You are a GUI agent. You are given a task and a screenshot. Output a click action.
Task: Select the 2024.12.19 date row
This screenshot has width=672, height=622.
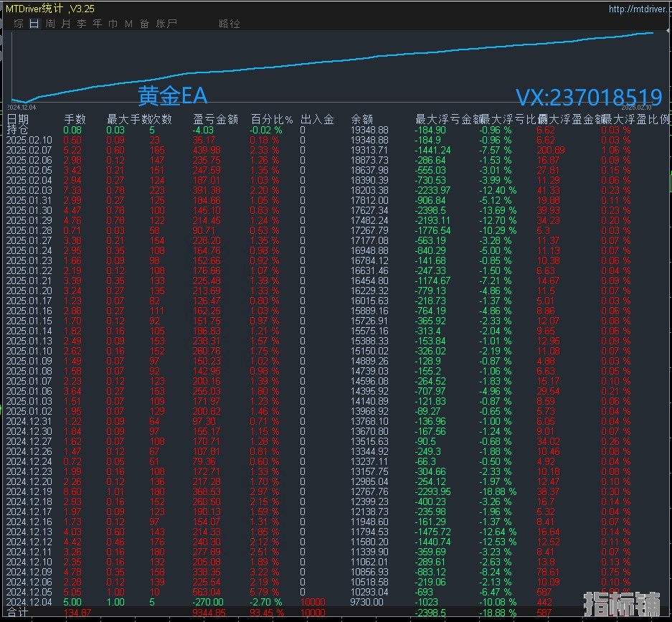[x=29, y=491]
